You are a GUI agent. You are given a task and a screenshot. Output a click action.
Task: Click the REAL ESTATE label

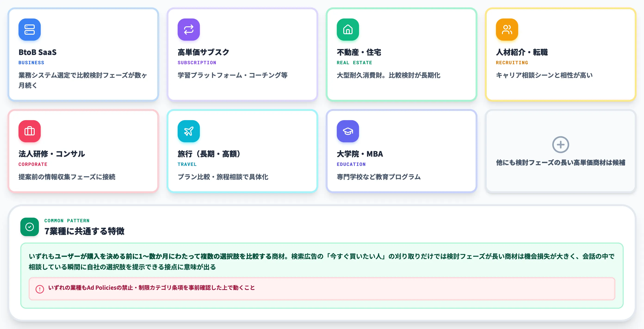(x=354, y=63)
